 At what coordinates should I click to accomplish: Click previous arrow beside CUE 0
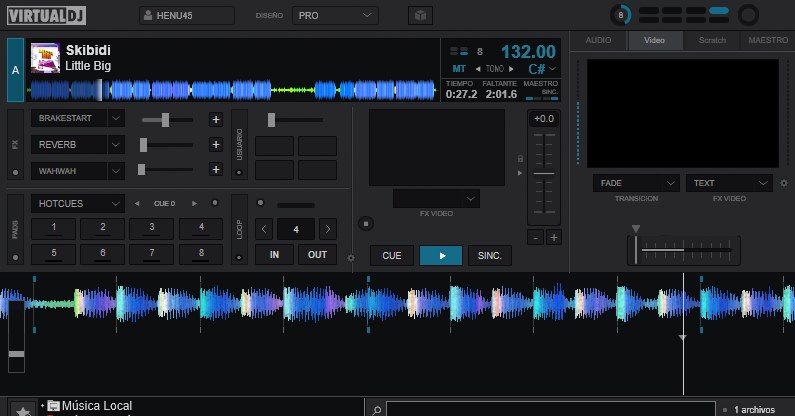[x=137, y=203]
